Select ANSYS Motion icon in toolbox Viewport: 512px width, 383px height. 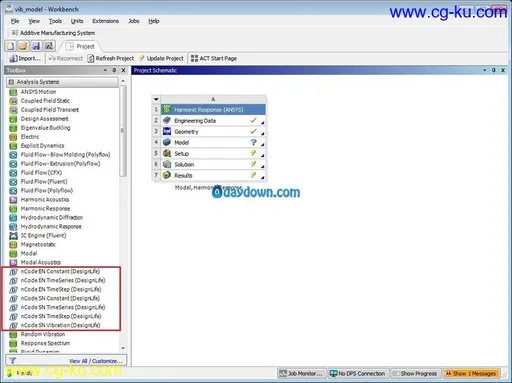pos(13,92)
